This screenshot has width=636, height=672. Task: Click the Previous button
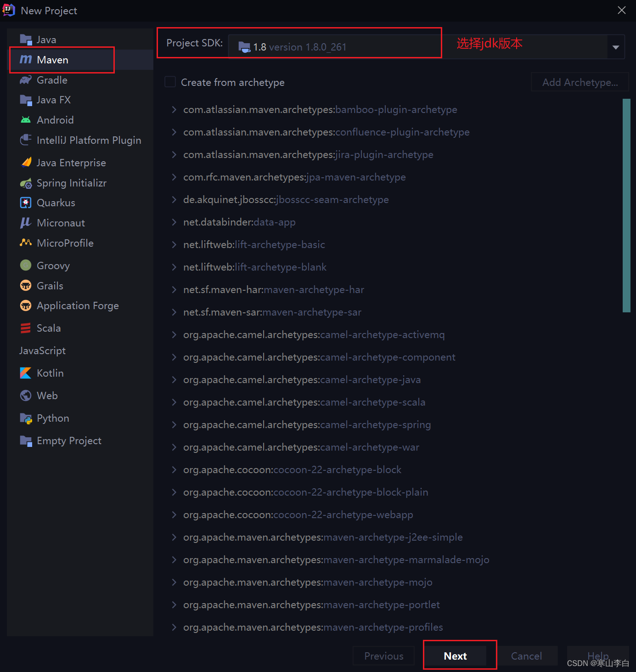[384, 656]
